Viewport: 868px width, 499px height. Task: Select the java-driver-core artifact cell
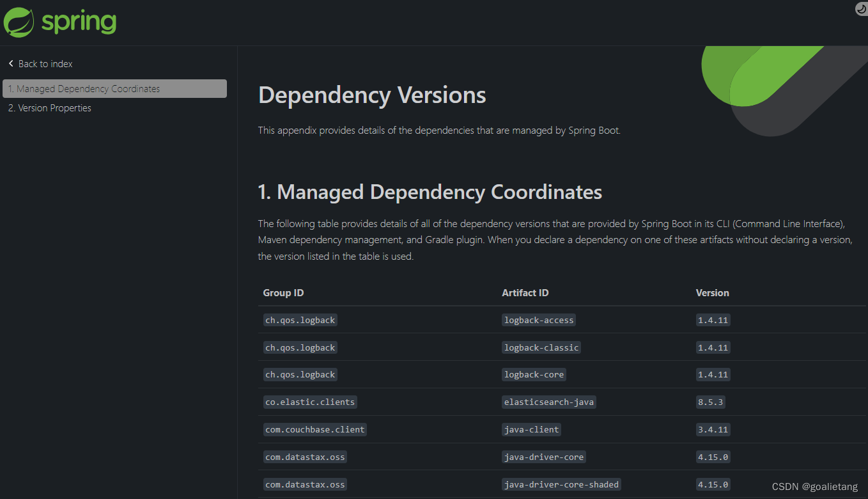pos(544,457)
